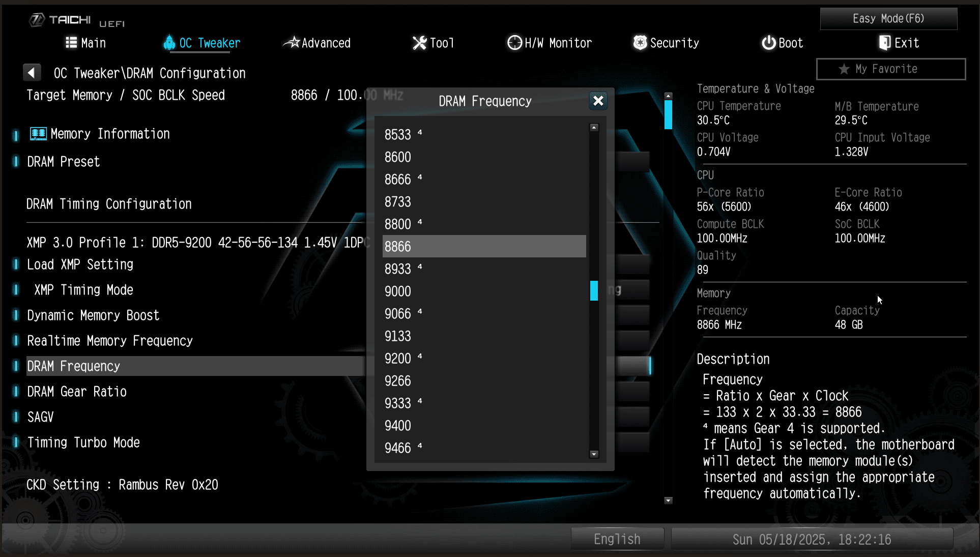Open My Favorite
The image size is (980, 557).
(x=890, y=69)
